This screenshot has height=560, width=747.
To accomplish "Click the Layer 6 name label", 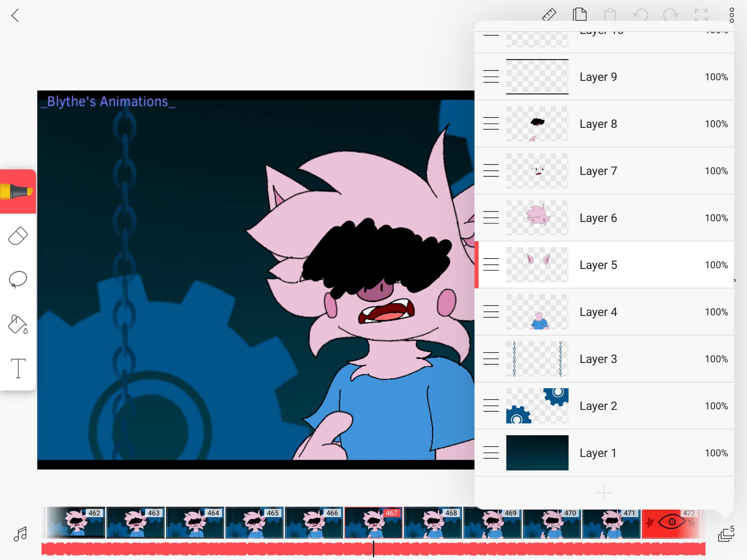I will [x=598, y=218].
